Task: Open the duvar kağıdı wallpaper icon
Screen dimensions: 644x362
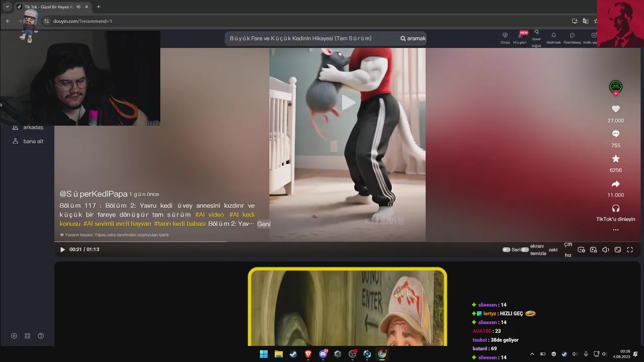Action: coord(536,32)
